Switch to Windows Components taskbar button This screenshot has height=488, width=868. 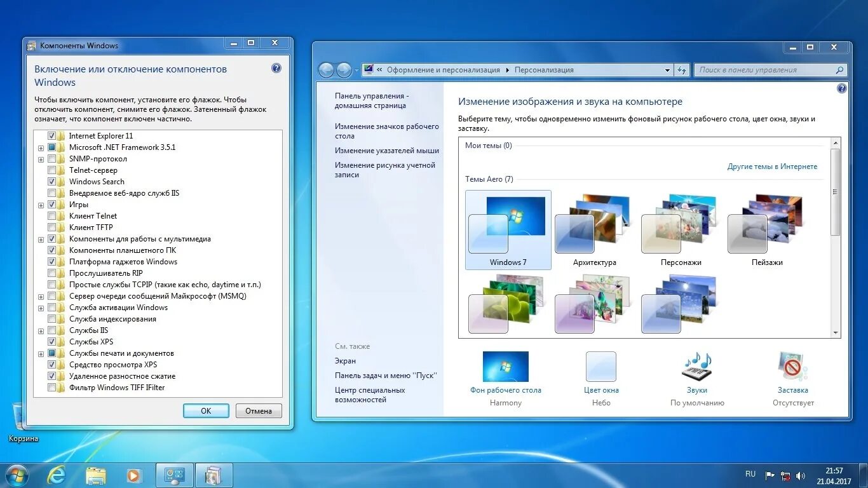point(214,475)
